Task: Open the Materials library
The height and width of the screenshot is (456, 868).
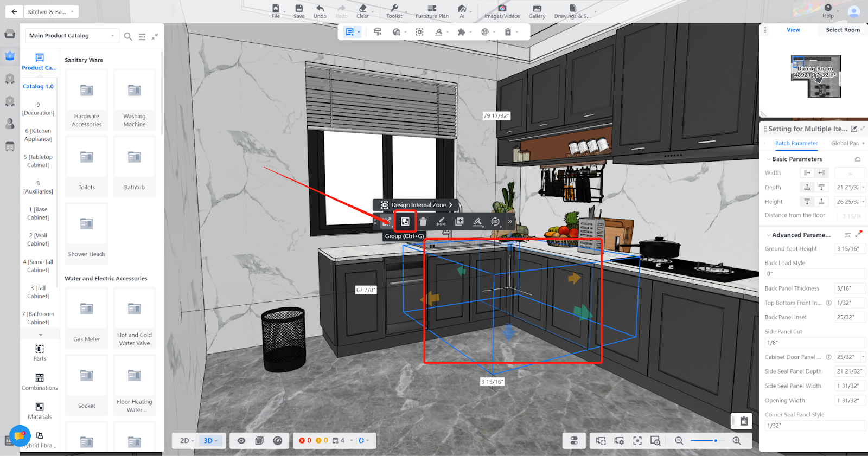Action: pyautogui.click(x=40, y=411)
